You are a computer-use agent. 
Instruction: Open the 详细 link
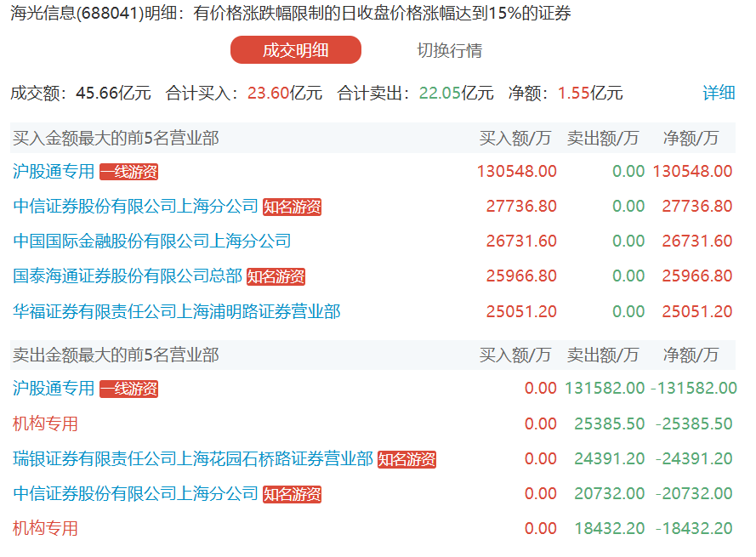[x=719, y=93]
